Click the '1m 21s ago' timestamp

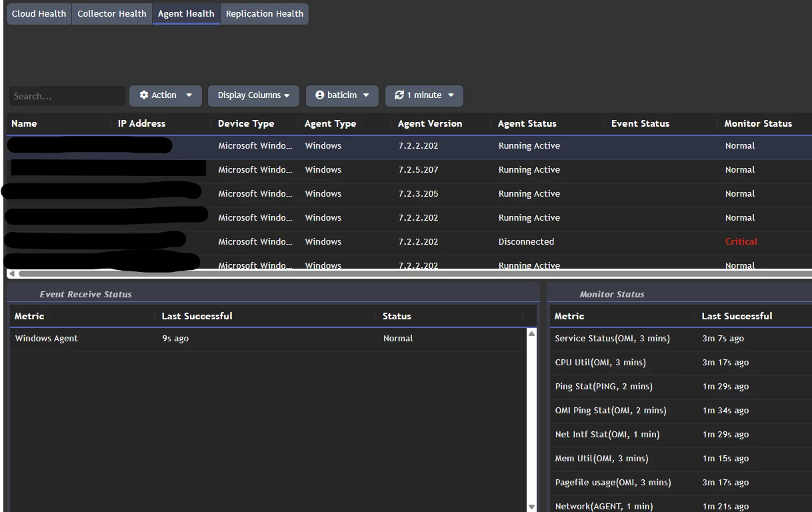pyautogui.click(x=725, y=507)
